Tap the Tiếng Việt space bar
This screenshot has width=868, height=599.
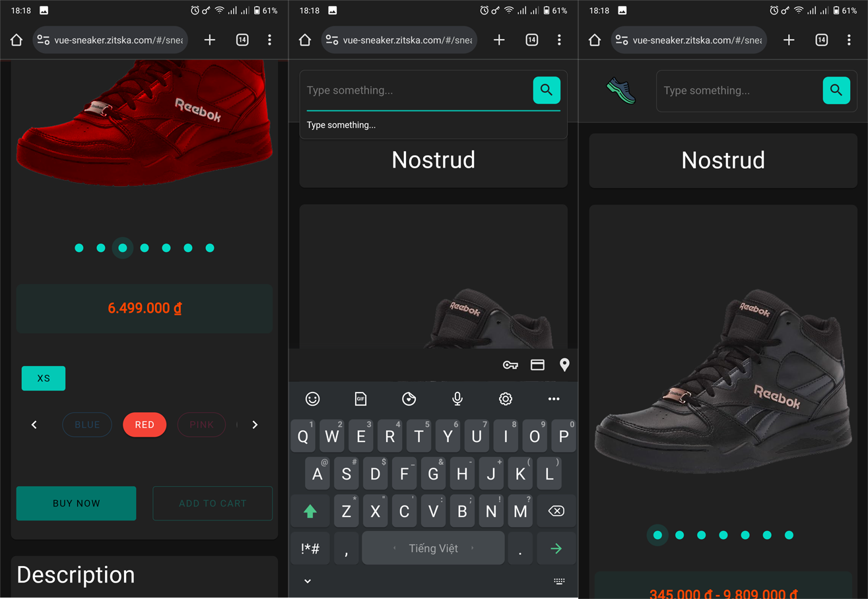click(433, 548)
